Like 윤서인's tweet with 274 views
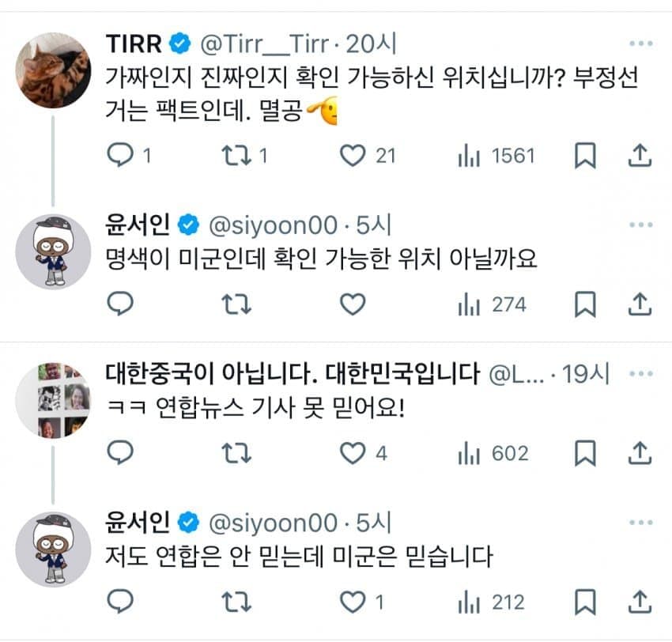Screen dimensions: 672x642 click(353, 304)
